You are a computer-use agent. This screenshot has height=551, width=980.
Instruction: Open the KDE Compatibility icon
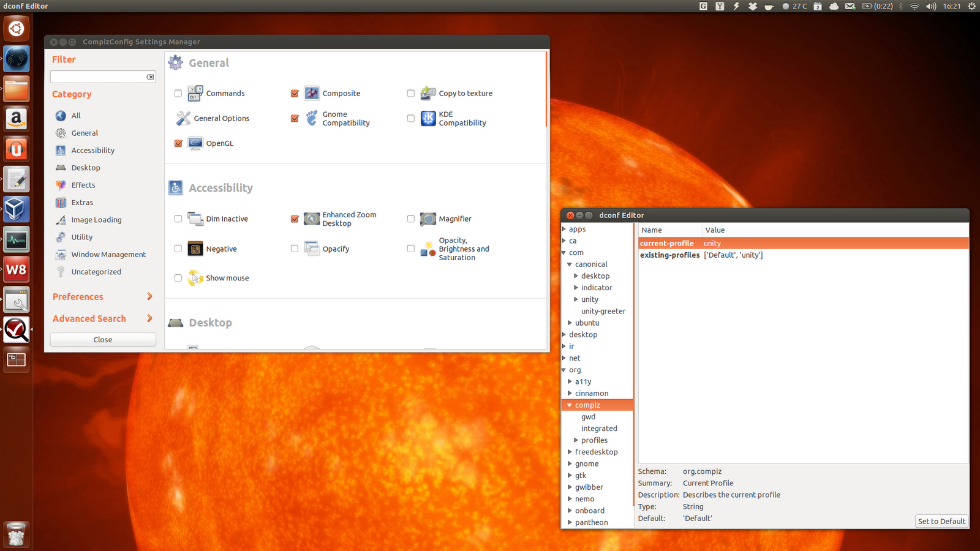pyautogui.click(x=428, y=118)
